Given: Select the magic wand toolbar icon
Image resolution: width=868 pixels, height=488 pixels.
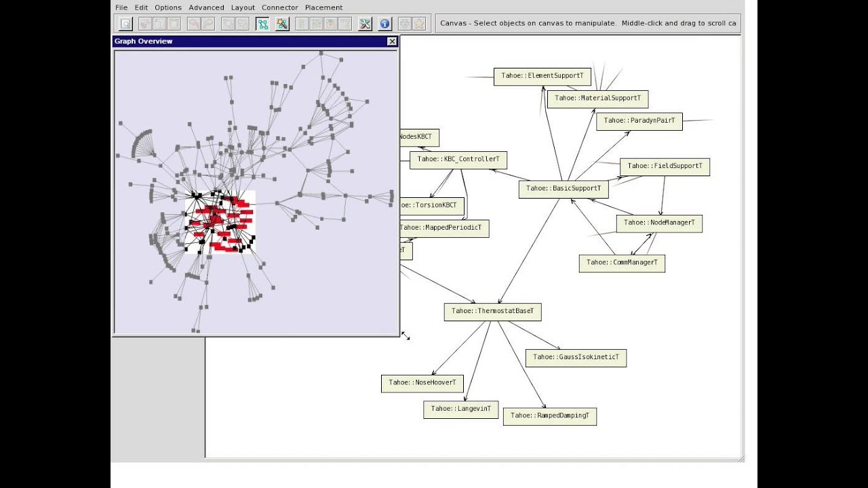Looking at the screenshot, I should tap(282, 24).
